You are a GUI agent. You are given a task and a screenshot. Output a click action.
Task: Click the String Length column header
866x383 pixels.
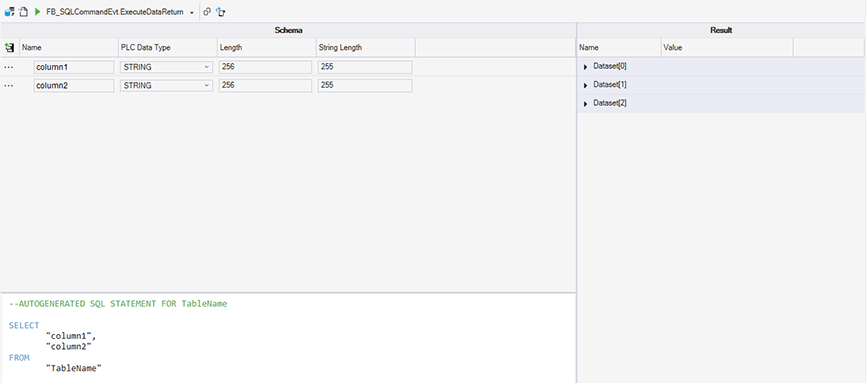365,48
